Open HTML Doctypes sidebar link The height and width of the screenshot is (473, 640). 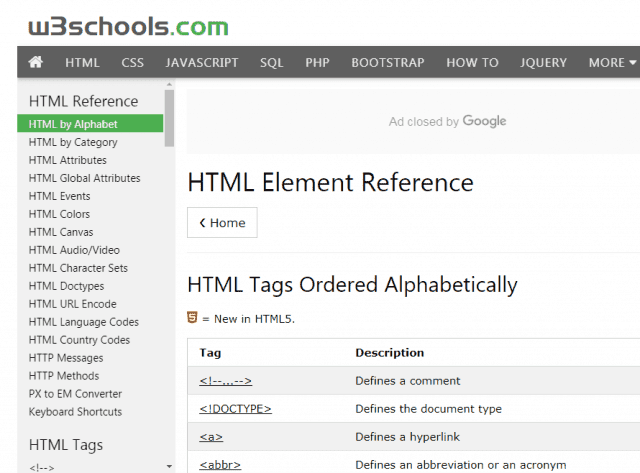[x=66, y=286]
